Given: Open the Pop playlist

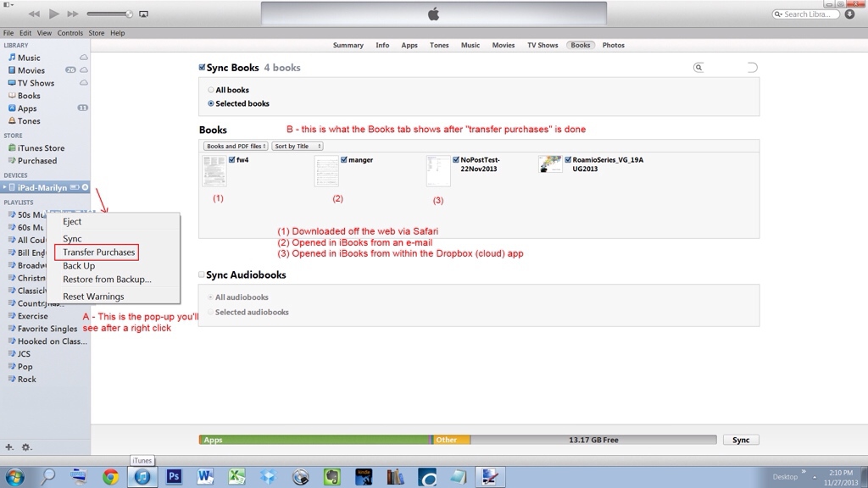Looking at the screenshot, I should (25, 367).
